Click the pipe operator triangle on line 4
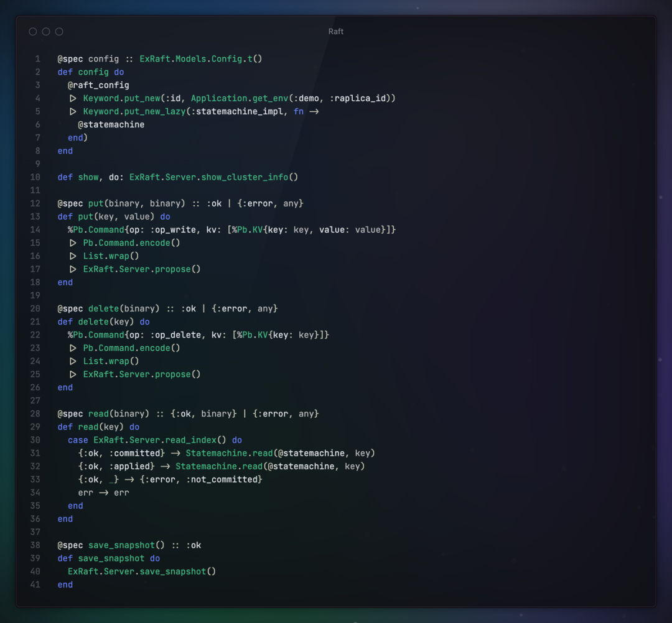The image size is (672, 623). (73, 98)
